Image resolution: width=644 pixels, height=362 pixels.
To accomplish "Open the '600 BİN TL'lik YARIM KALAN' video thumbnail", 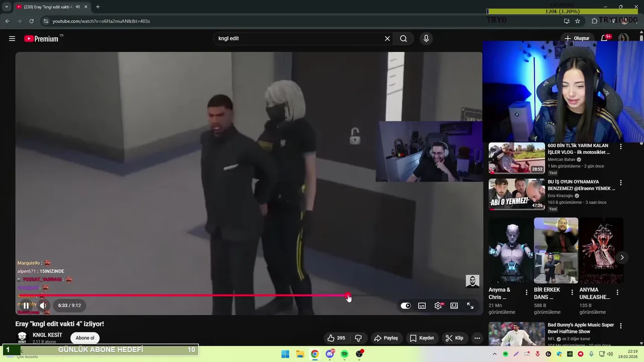I will point(517,158).
